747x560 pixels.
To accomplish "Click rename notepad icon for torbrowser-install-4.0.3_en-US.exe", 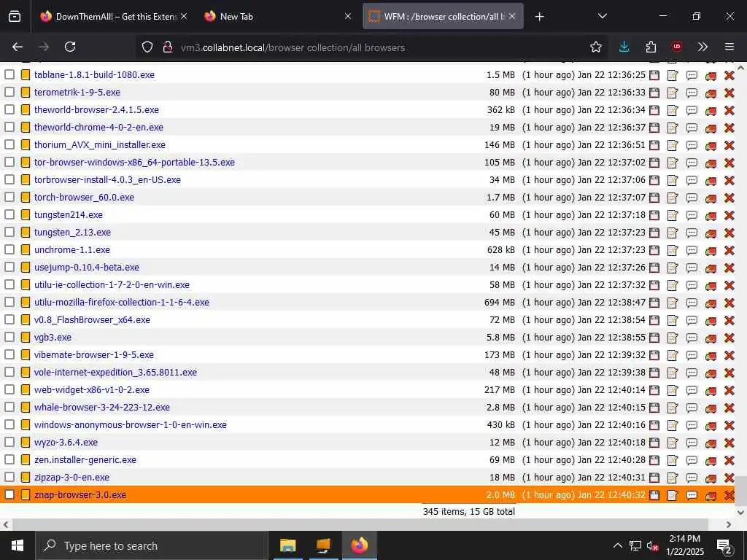I will [x=673, y=181].
